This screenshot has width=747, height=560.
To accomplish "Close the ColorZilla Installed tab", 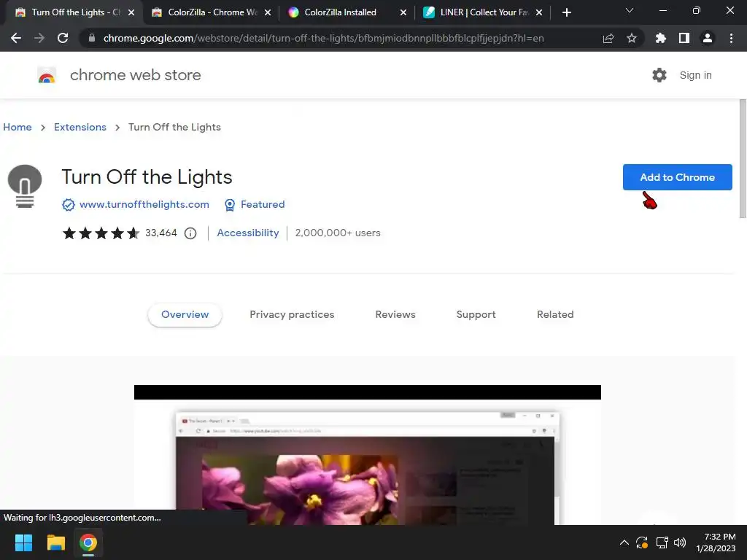I will [x=403, y=12].
